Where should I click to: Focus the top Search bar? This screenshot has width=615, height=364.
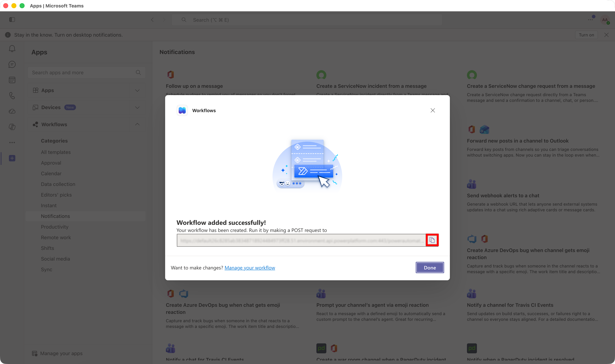pos(307,20)
